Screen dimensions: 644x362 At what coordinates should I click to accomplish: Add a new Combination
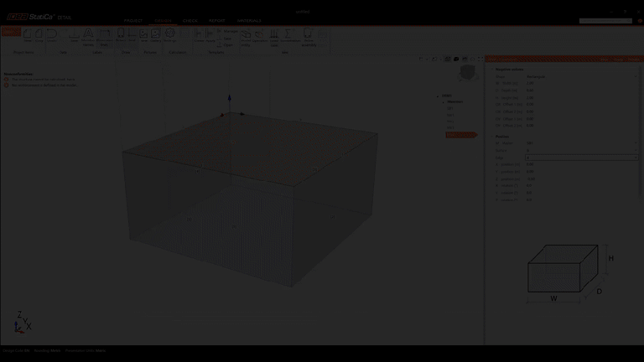(x=290, y=35)
